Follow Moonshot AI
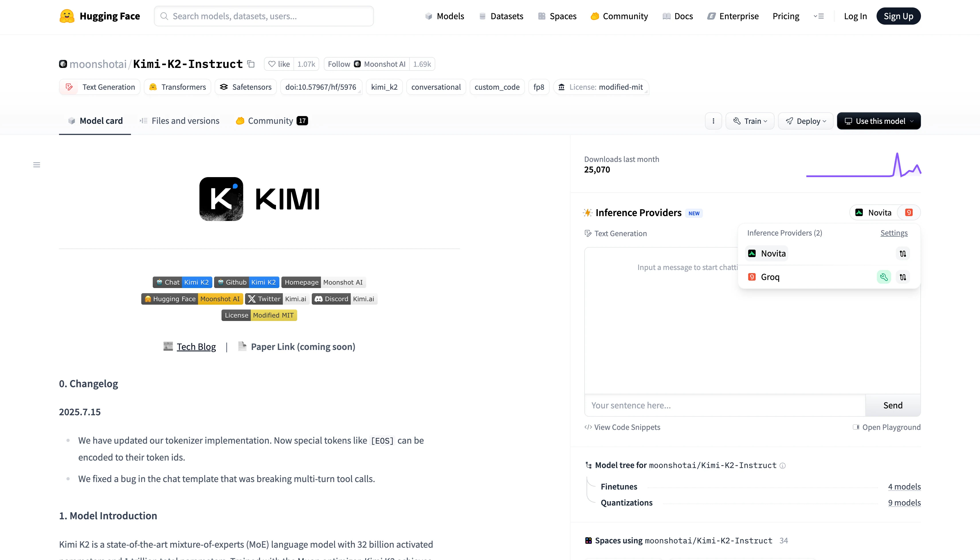 coord(366,64)
